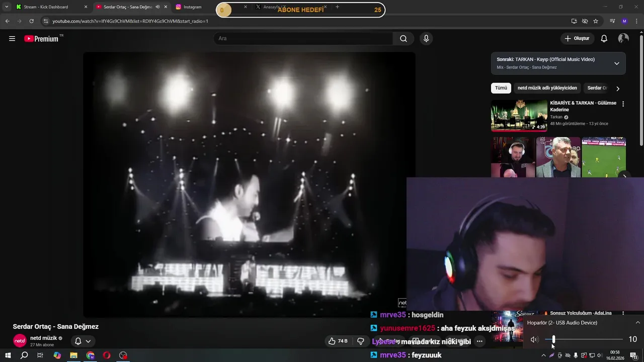Open the football match Shorts thumbnail
Viewport: 644px width, 362px height.
coord(604,157)
